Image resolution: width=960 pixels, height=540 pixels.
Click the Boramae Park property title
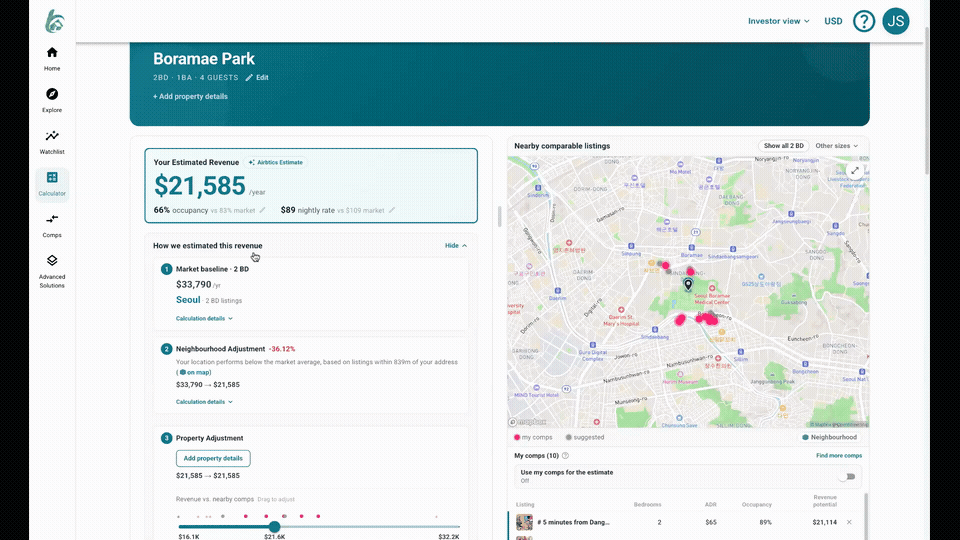(x=204, y=59)
